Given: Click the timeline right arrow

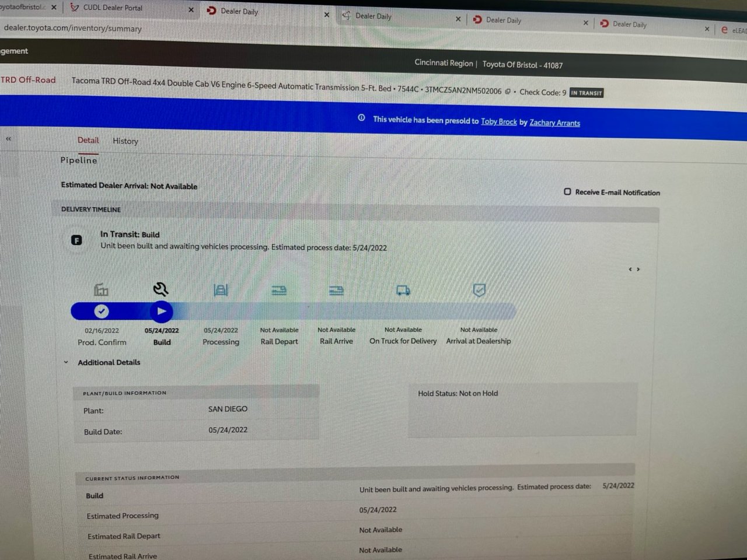Looking at the screenshot, I should pyautogui.click(x=638, y=269).
